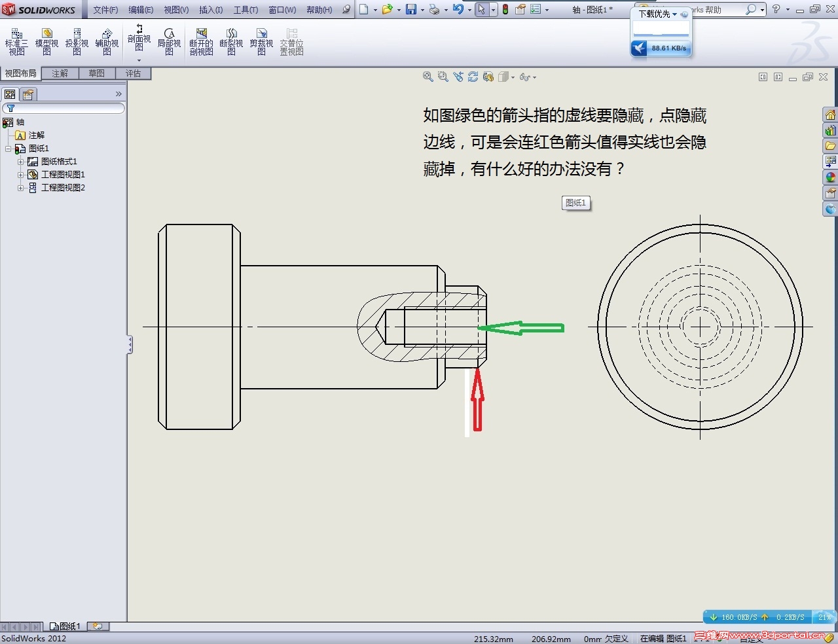Click the filter funnel icon in the tree
This screenshot has width=838, height=644.
tap(10, 109)
